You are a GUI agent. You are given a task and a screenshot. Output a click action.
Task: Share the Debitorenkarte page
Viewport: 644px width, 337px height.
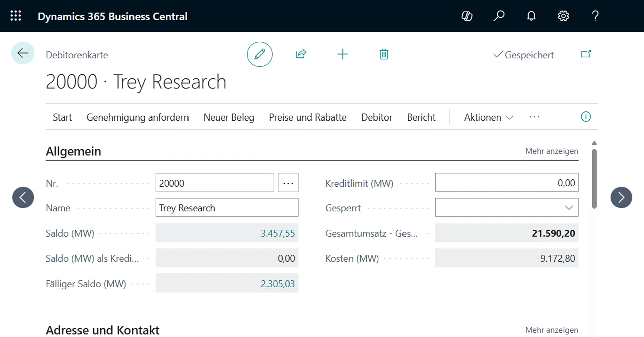(301, 54)
